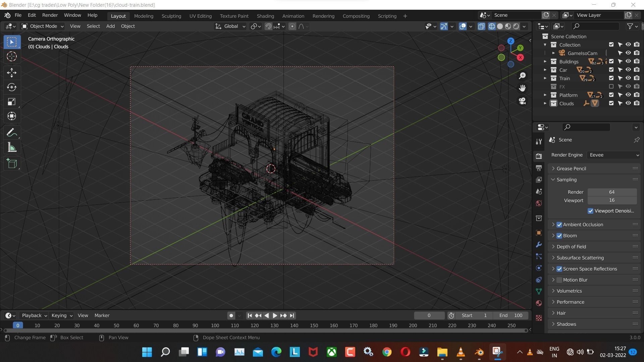
Task: Switch to the UV Editing workspace
Action: pos(200,16)
